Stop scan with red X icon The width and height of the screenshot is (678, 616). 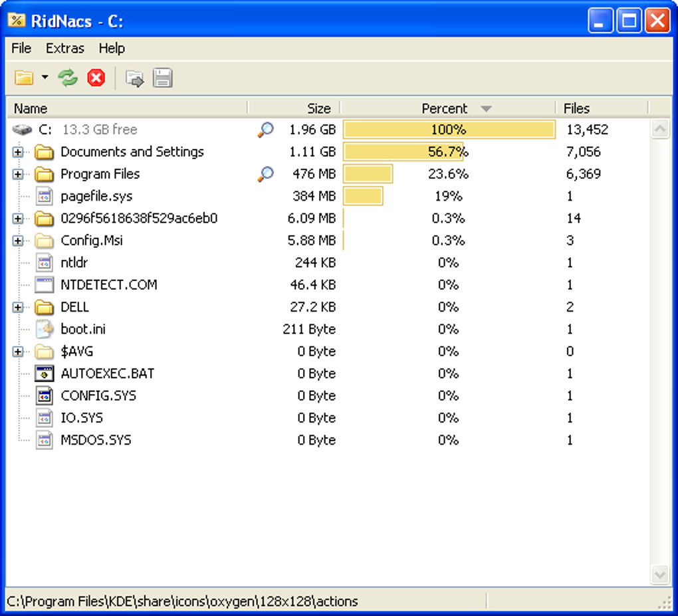point(96,78)
